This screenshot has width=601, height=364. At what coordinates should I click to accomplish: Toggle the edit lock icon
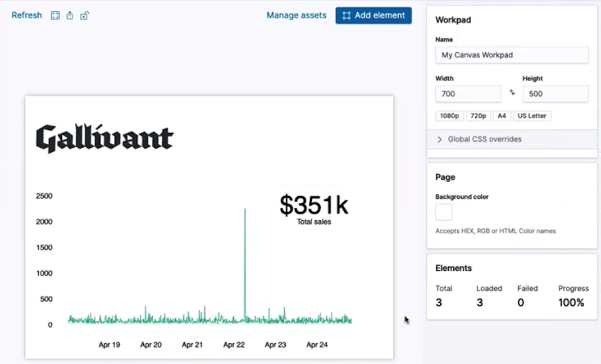[84, 16]
